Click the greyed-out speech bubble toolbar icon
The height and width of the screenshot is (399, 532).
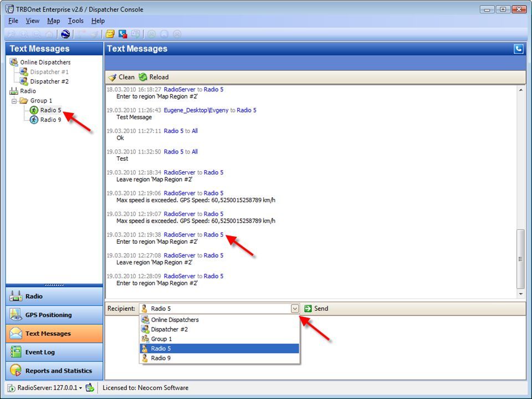(136, 34)
